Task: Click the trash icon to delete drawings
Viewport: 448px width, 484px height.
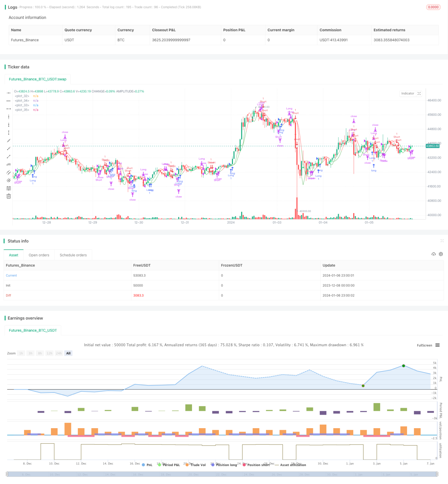Action: point(9,196)
